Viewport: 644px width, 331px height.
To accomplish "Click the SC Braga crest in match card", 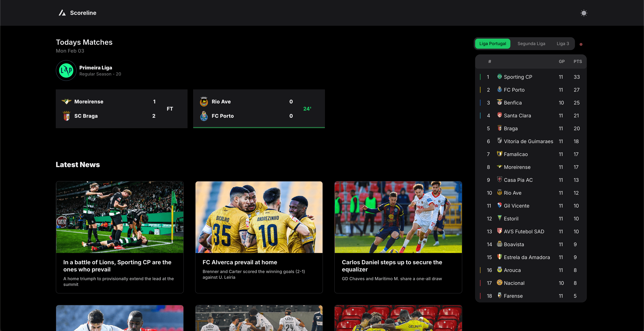I will point(66,116).
